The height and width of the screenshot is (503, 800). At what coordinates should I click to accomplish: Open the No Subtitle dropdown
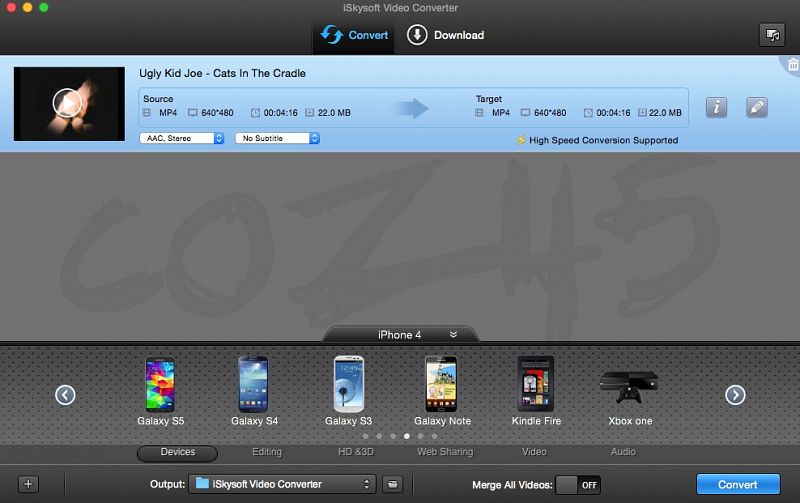277,139
